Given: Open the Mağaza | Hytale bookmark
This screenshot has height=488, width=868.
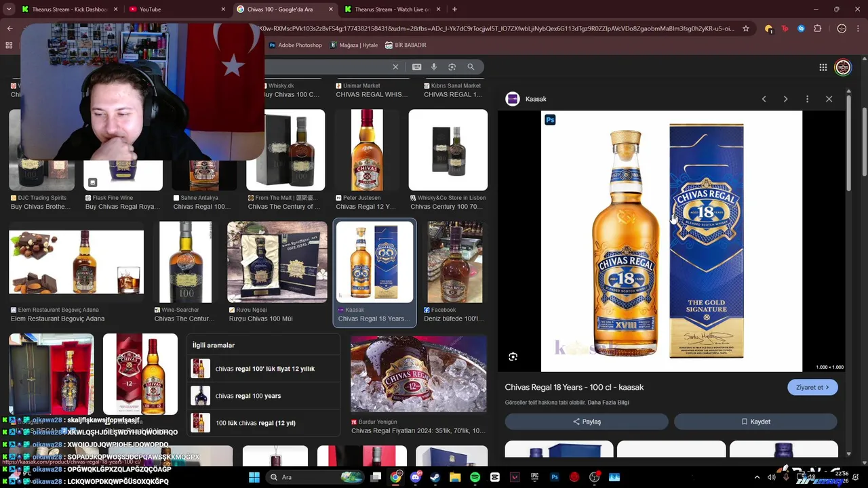Looking at the screenshot, I should (x=354, y=45).
